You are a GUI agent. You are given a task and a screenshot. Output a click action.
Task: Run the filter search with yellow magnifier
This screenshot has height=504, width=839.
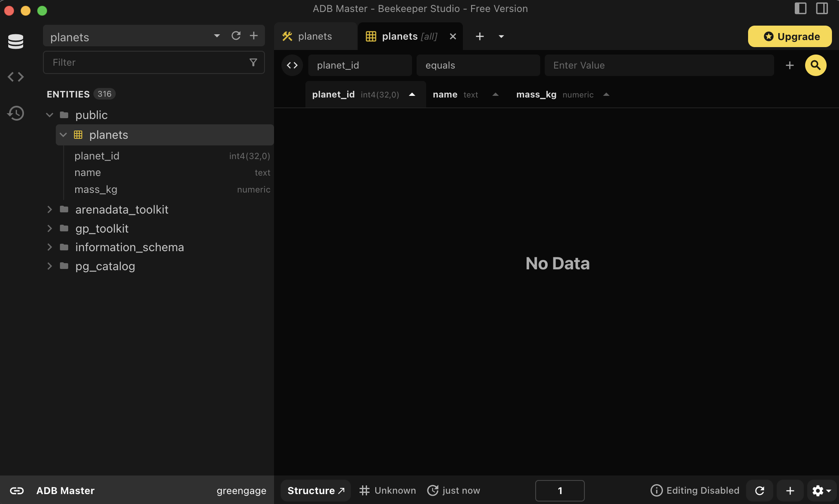pos(816,65)
